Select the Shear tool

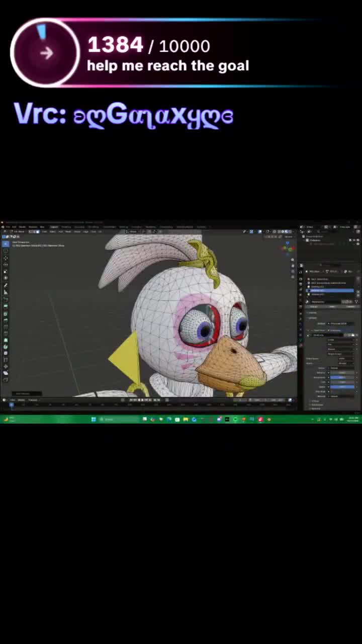[6, 373]
